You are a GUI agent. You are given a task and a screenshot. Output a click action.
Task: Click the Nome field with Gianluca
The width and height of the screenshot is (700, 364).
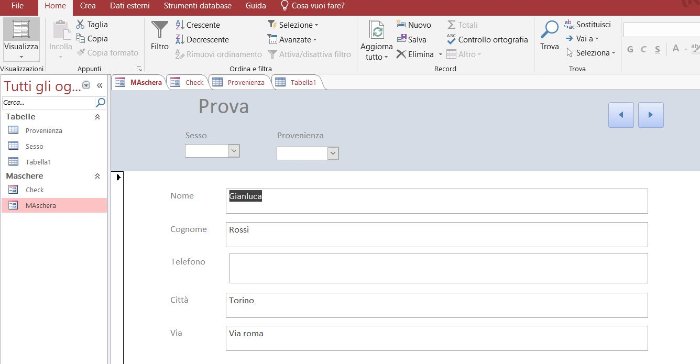click(437, 201)
